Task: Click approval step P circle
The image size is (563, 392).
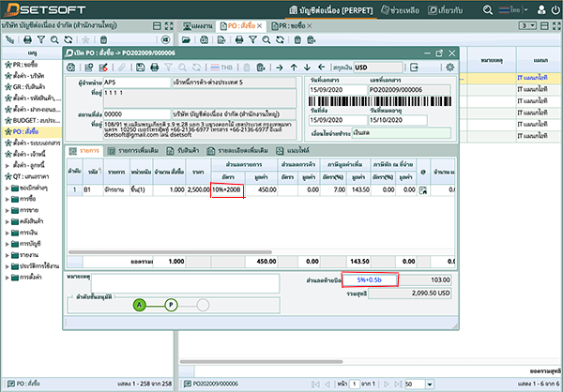Action: [171, 305]
